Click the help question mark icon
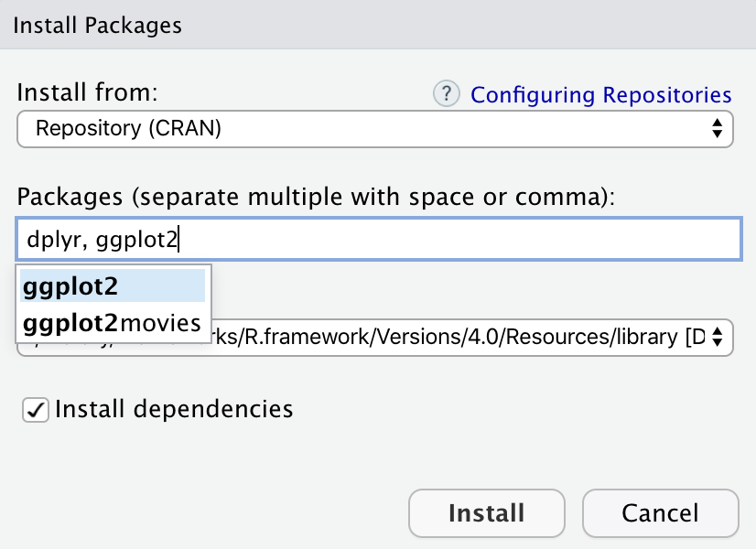The height and width of the screenshot is (549, 756). click(x=447, y=93)
